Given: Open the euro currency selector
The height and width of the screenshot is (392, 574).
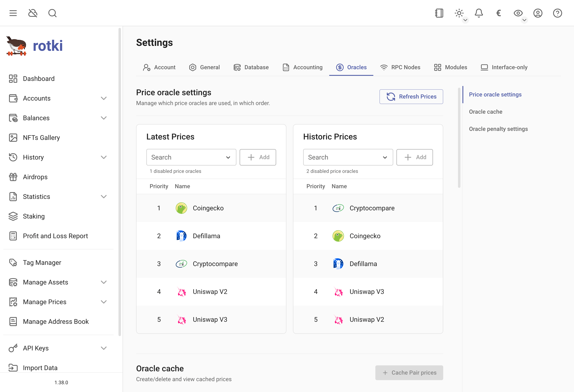Looking at the screenshot, I should click(498, 13).
